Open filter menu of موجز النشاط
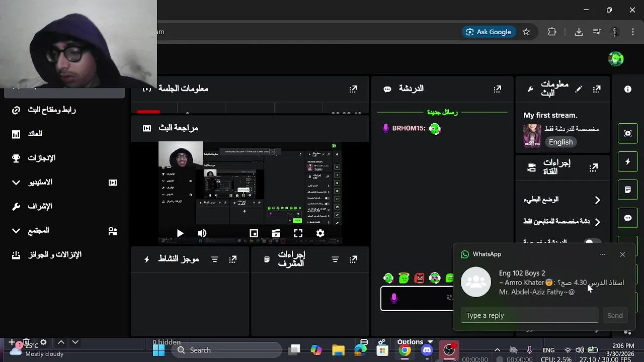The height and width of the screenshot is (362, 644). coord(215,259)
